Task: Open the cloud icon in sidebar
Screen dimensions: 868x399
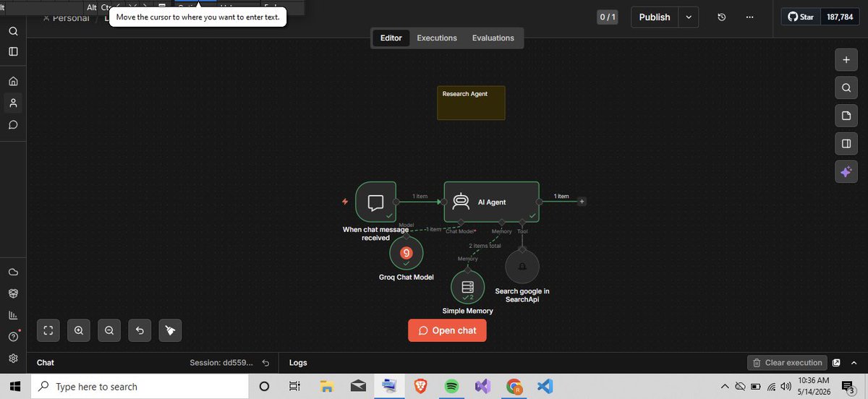Action: 13,272
